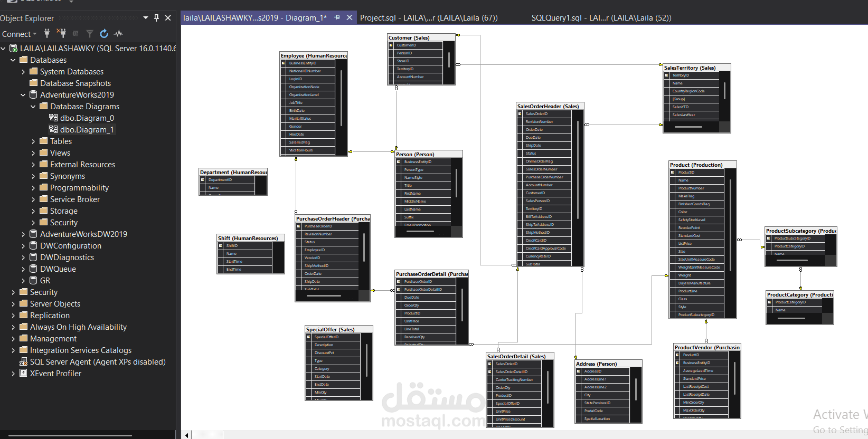The image size is (868, 439).
Task: Switch to the SQLQuery1.sql tab
Action: pyautogui.click(x=601, y=17)
